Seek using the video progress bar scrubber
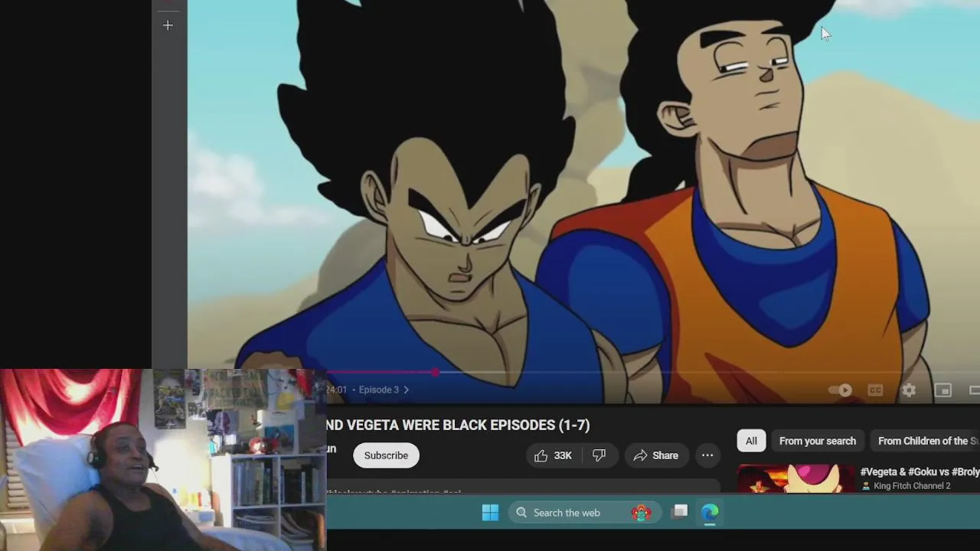The width and height of the screenshot is (980, 551). click(435, 373)
